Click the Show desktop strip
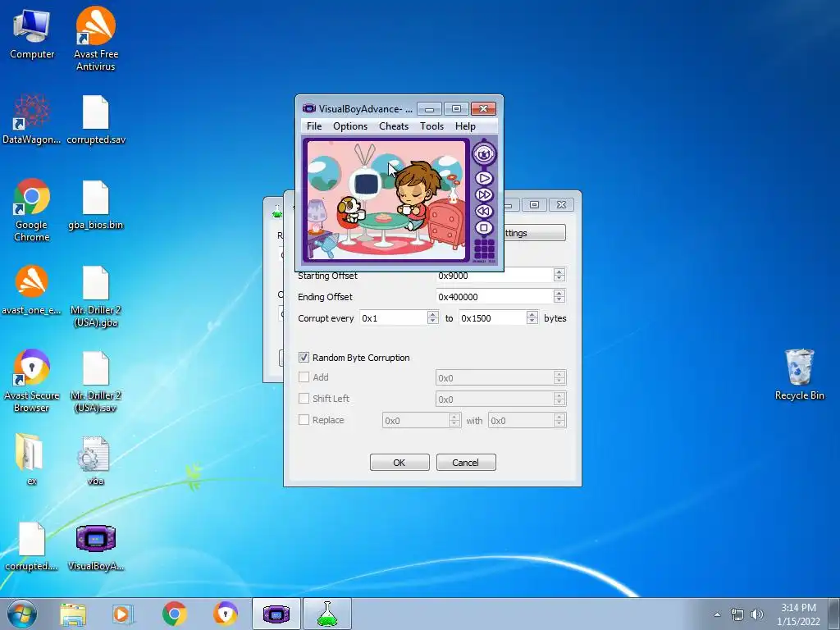 point(835,614)
